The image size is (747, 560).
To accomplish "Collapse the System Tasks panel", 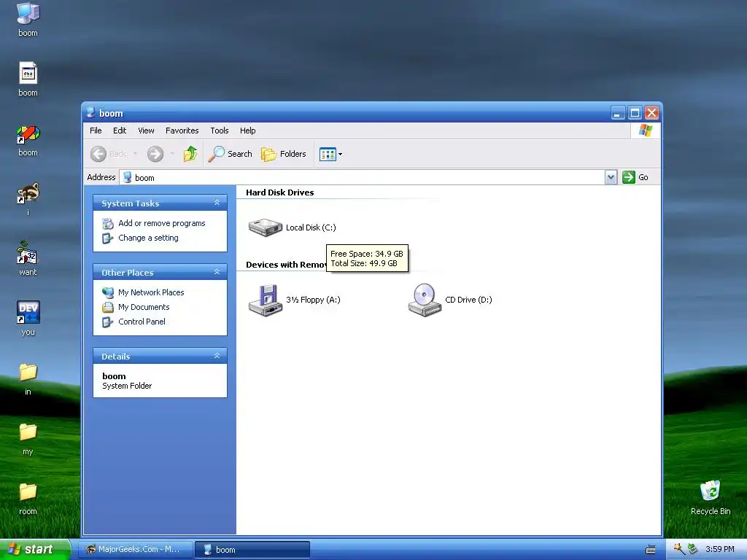I will (217, 203).
